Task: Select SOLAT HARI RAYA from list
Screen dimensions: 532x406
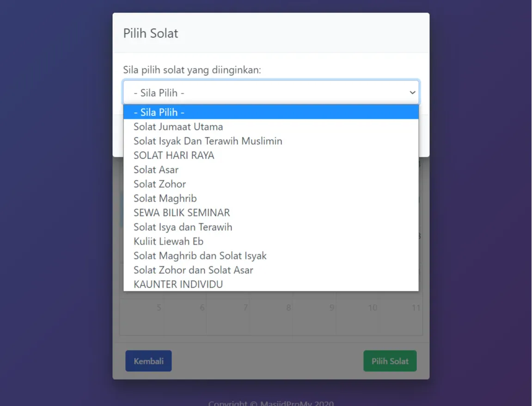Action: (174, 155)
